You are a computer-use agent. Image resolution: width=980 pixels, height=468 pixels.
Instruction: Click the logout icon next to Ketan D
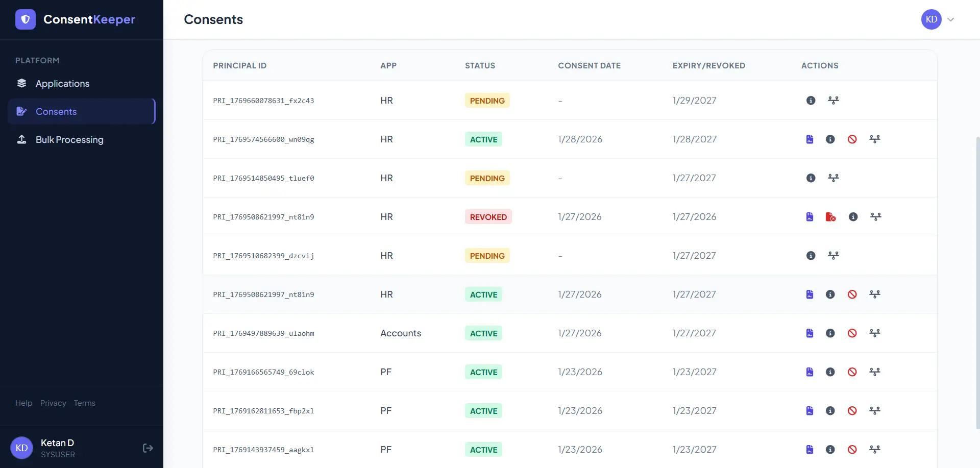coord(148,448)
